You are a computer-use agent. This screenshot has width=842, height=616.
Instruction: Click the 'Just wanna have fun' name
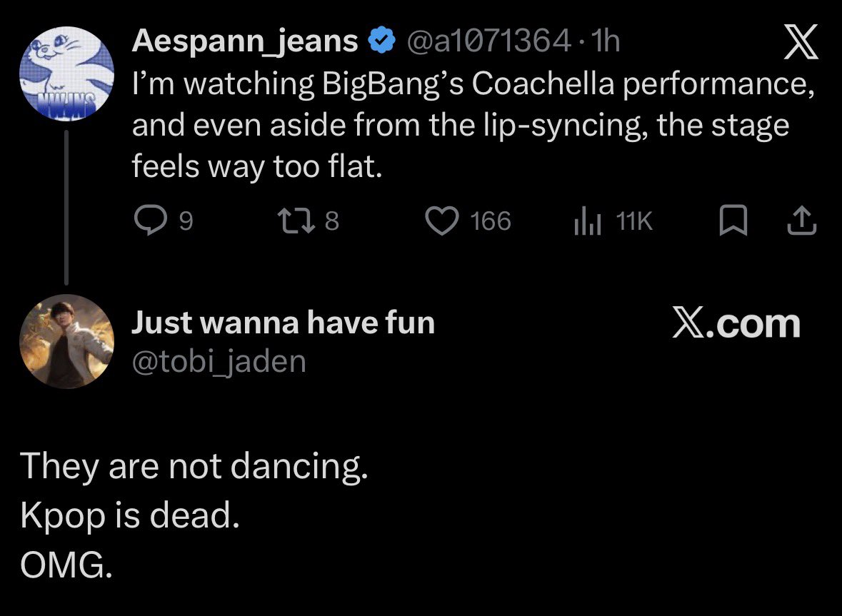point(283,323)
